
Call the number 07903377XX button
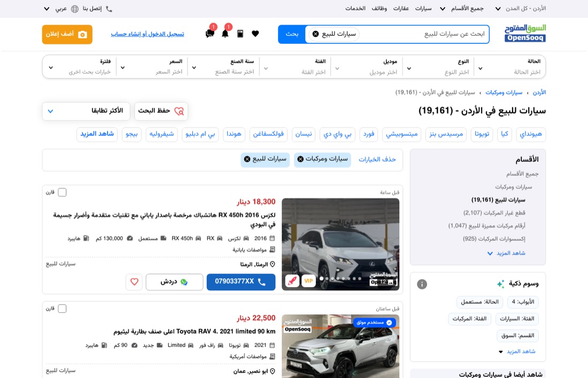(241, 282)
